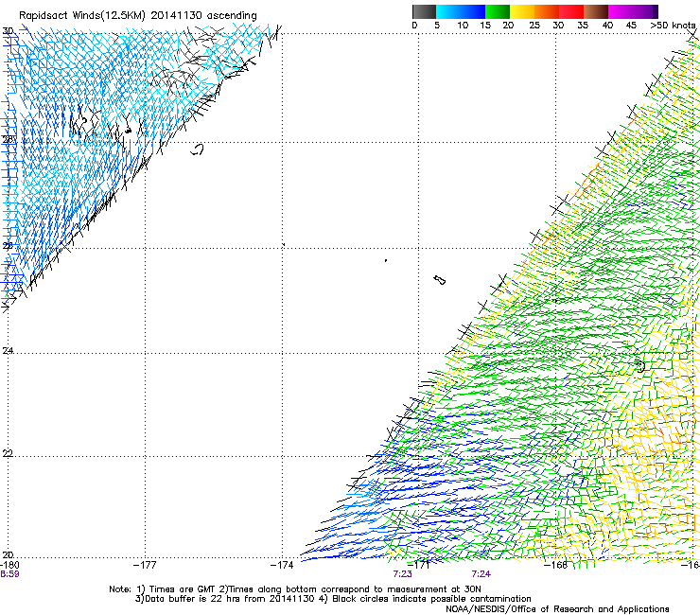Click the '40' label under the color bar
This screenshot has width=700, height=615.
pos(607,26)
